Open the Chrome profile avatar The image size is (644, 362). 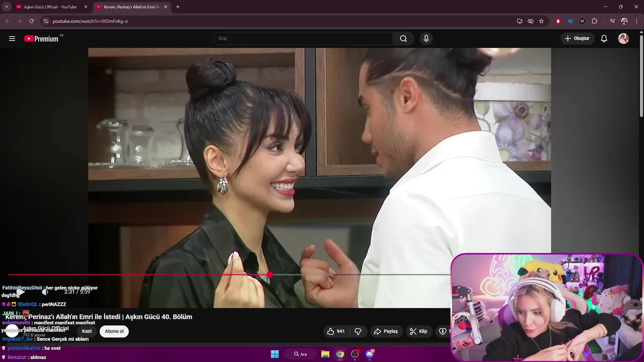coord(624,21)
